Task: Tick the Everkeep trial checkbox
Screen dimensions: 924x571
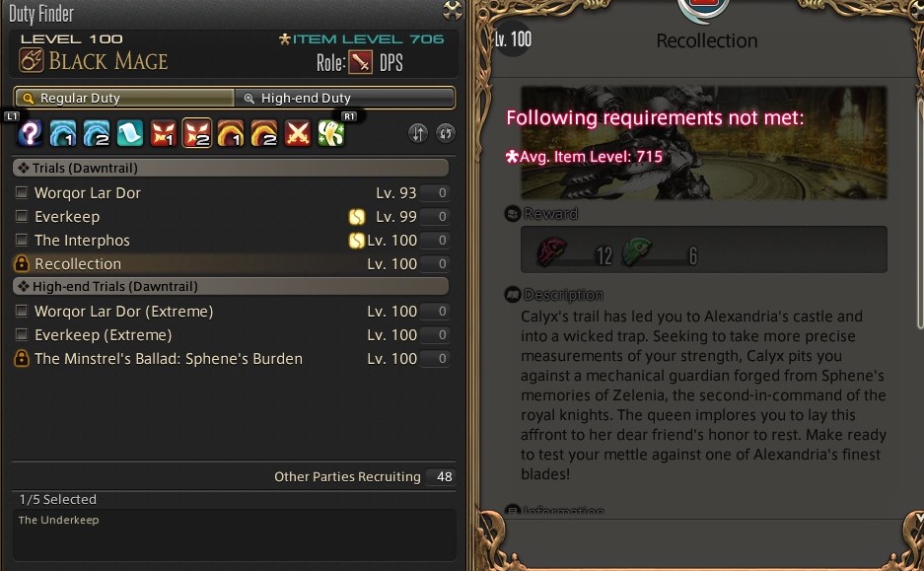Action: click(x=22, y=216)
